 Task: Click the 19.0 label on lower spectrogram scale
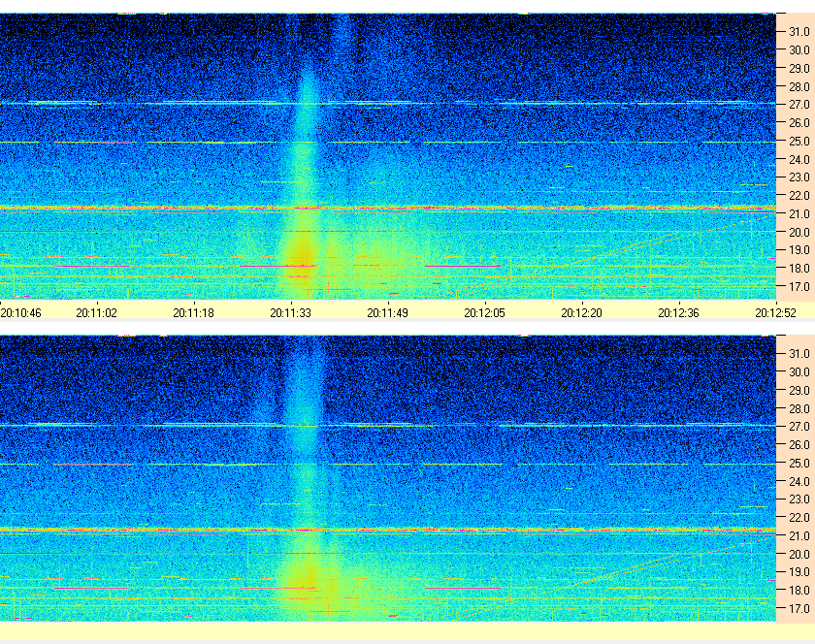pos(799,572)
